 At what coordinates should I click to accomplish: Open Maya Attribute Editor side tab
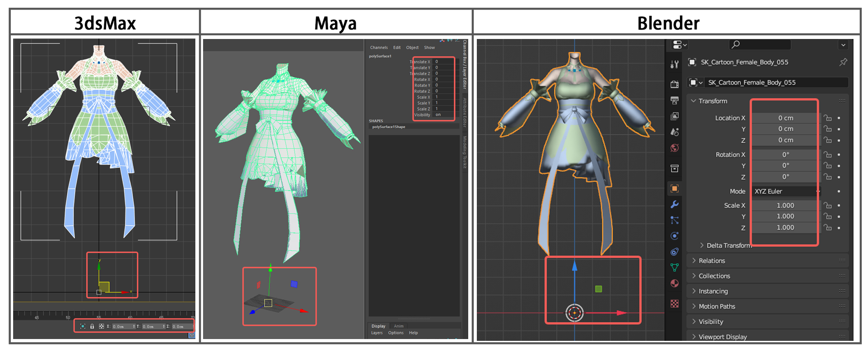465,113
